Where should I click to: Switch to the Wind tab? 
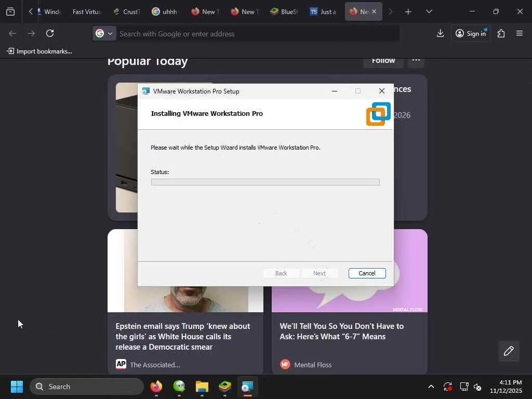pos(49,12)
